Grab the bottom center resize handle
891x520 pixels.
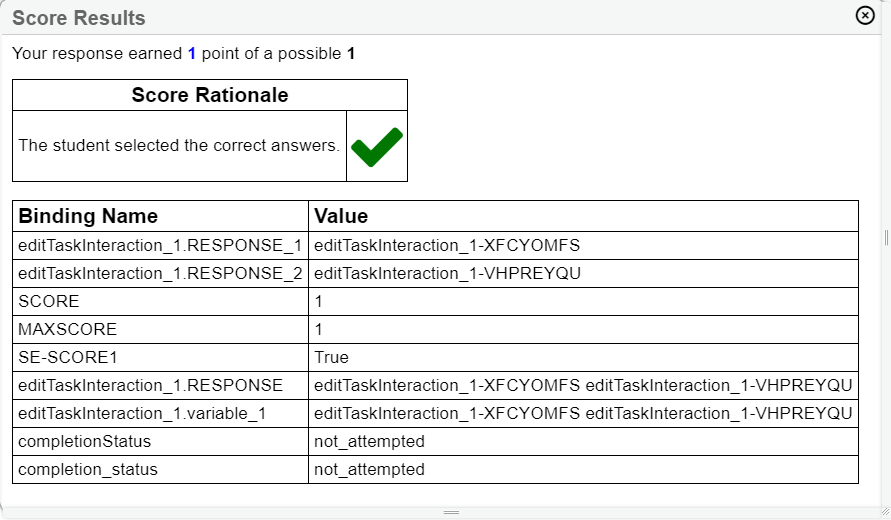(x=451, y=513)
